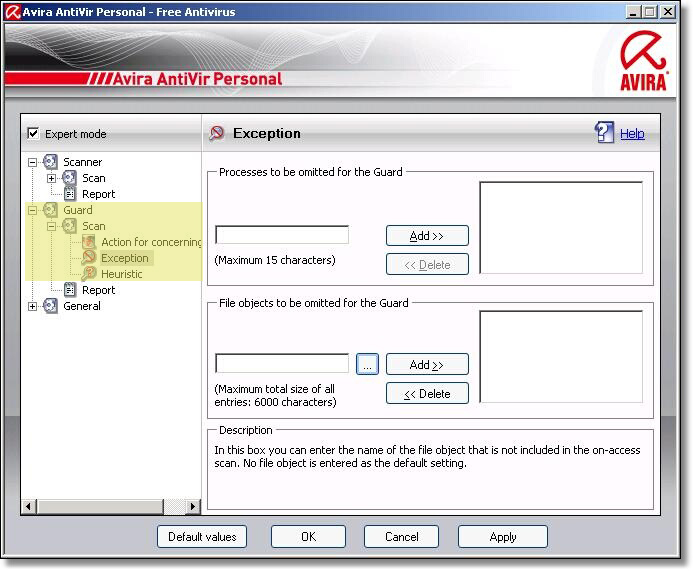The image size is (693, 571).
Task: Collapse the Guard tree node
Action: (32, 210)
